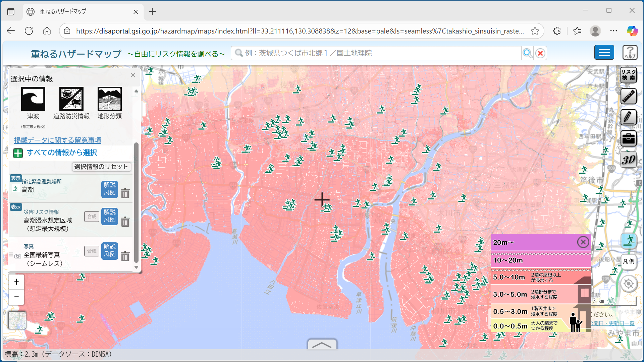
Task: Open the pencil drawing tool
Action: click(628, 117)
